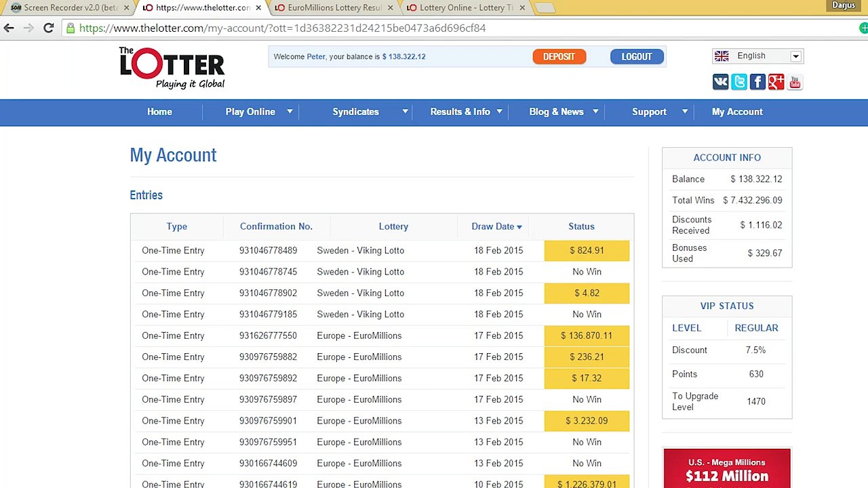The image size is (868, 488).
Task: Open TheLotter Twitter page icon
Action: click(739, 82)
